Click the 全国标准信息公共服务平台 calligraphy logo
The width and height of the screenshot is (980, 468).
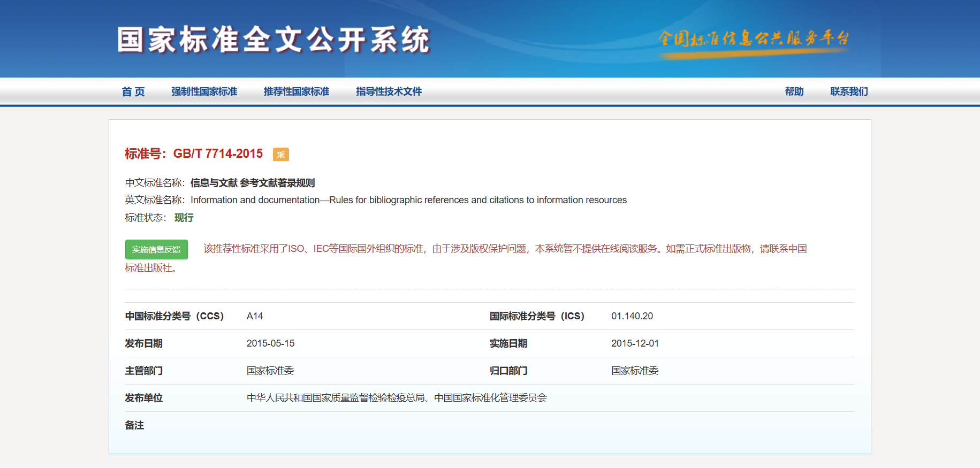[753, 40]
